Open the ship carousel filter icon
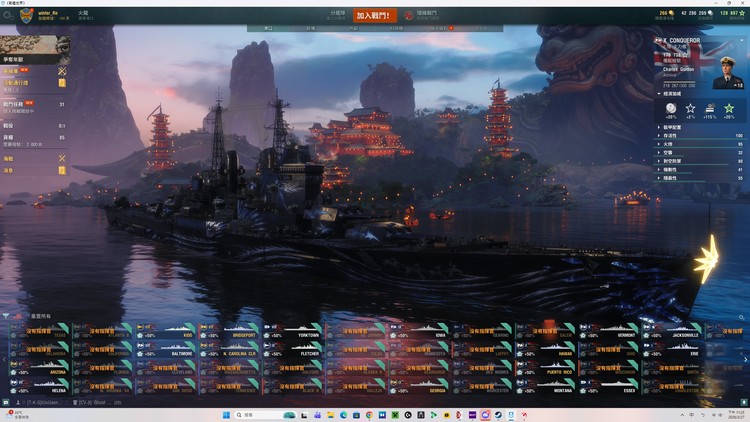Viewport: 750px width, 422px height. (x=7, y=316)
